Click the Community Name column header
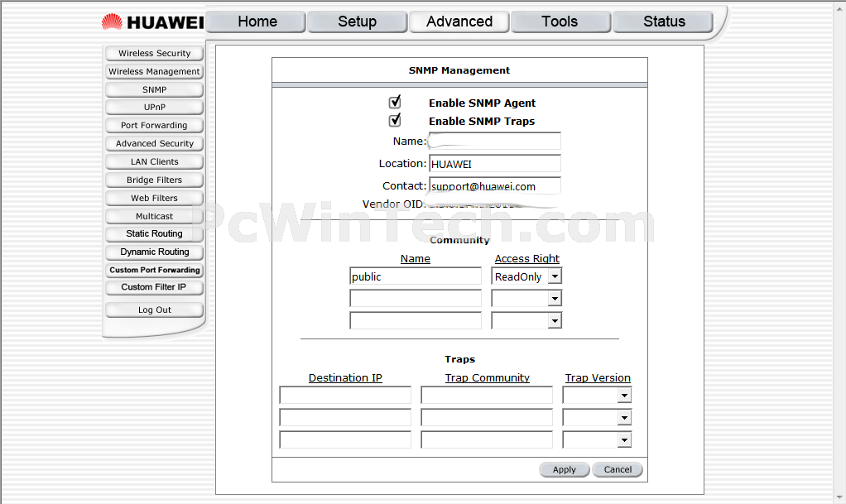The image size is (846, 504). [x=416, y=258]
